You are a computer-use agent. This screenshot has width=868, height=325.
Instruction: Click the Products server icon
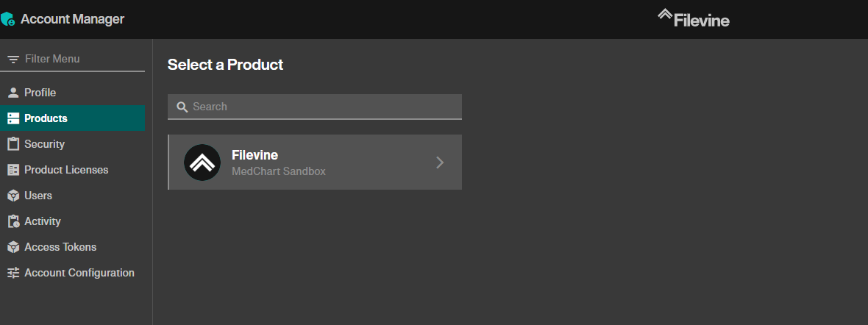pyautogui.click(x=13, y=118)
